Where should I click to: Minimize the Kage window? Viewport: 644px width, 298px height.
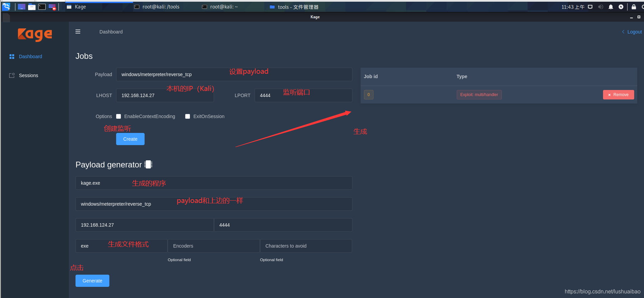(x=631, y=17)
